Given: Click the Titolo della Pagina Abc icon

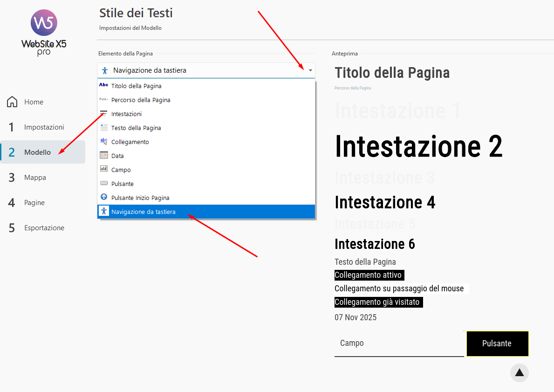Looking at the screenshot, I should [103, 86].
